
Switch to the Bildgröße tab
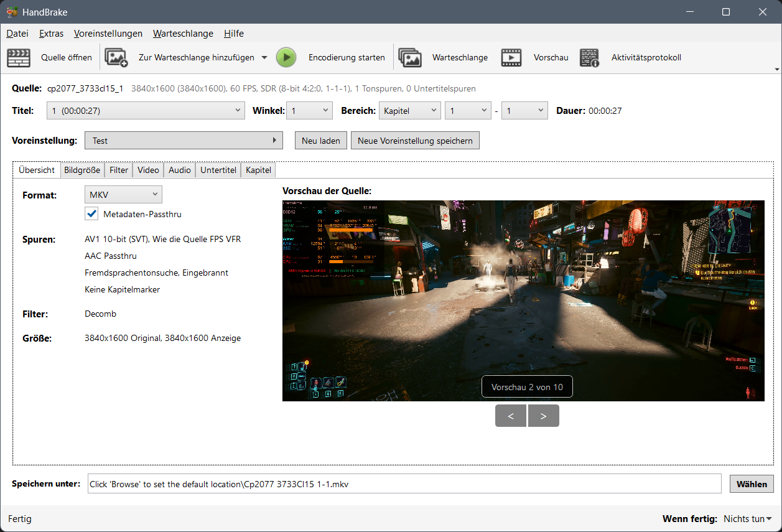click(x=82, y=170)
